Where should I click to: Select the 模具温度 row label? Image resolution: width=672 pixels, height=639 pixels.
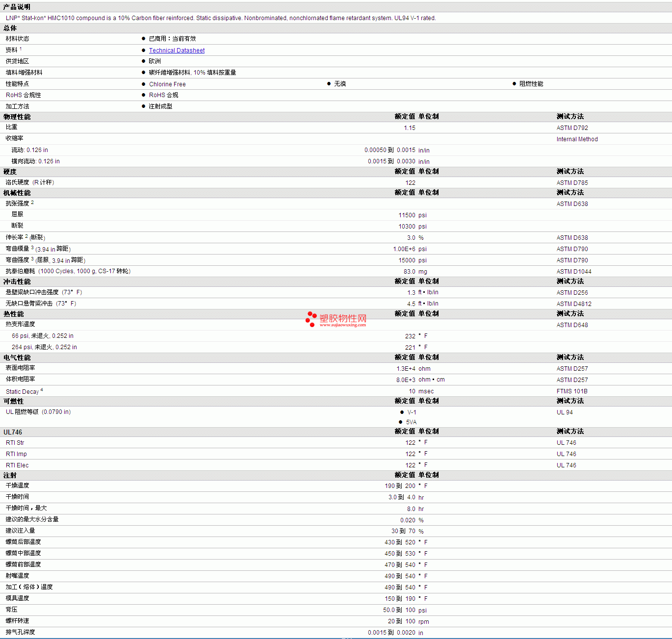pyautogui.click(x=17, y=598)
